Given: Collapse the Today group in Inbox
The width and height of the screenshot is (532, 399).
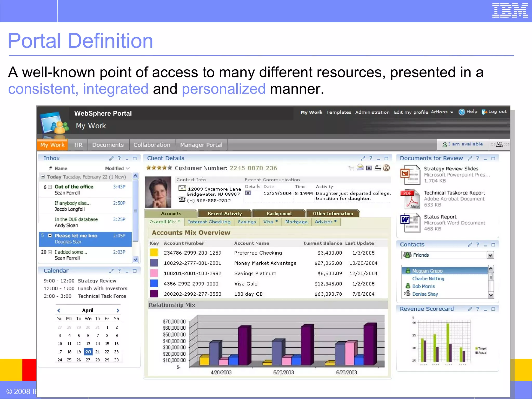Looking at the screenshot, I should pyautogui.click(x=43, y=177).
